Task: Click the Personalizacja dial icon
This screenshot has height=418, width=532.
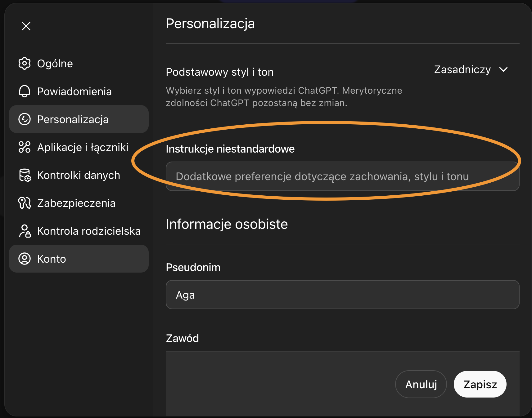Action: pyautogui.click(x=25, y=119)
